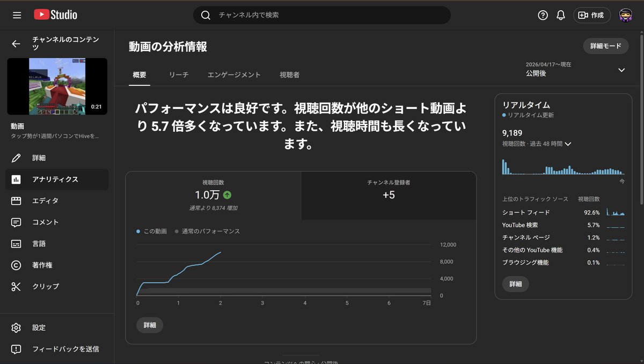644x364 pixels.
Task: Click the ショート フィード traffic source row
Action: pyautogui.click(x=563, y=212)
